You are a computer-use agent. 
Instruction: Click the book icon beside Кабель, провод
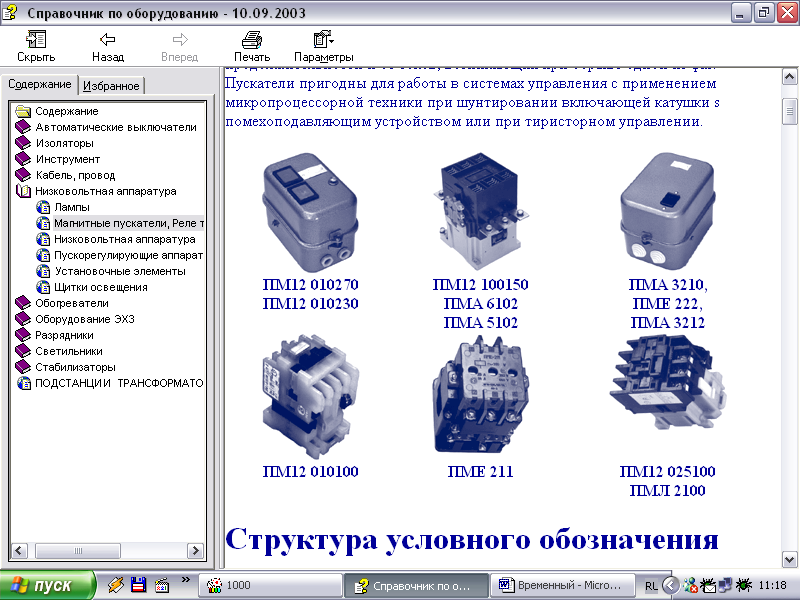click(x=23, y=175)
